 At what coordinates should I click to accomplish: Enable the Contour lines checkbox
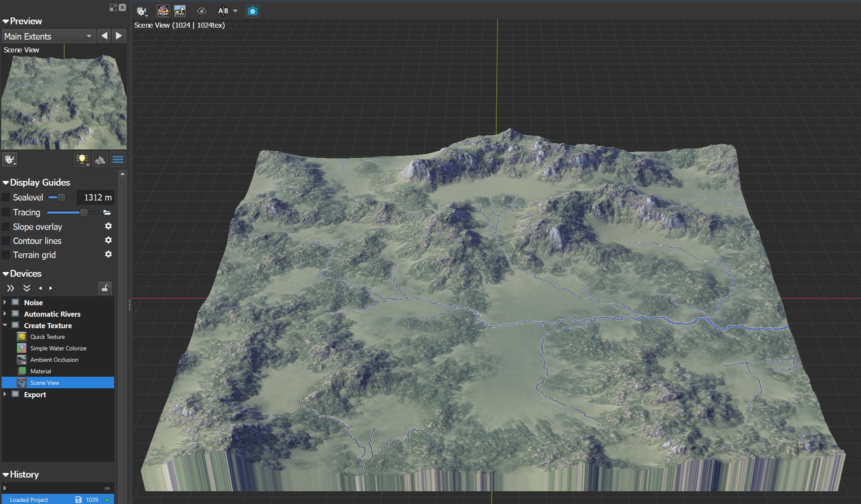[x=6, y=241]
